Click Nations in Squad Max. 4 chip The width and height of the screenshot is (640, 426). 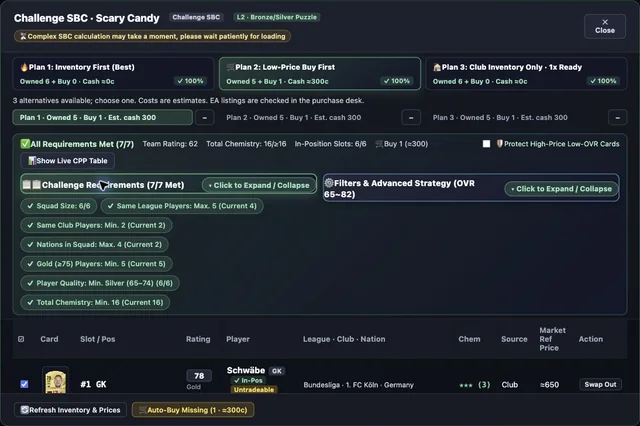[95, 244]
